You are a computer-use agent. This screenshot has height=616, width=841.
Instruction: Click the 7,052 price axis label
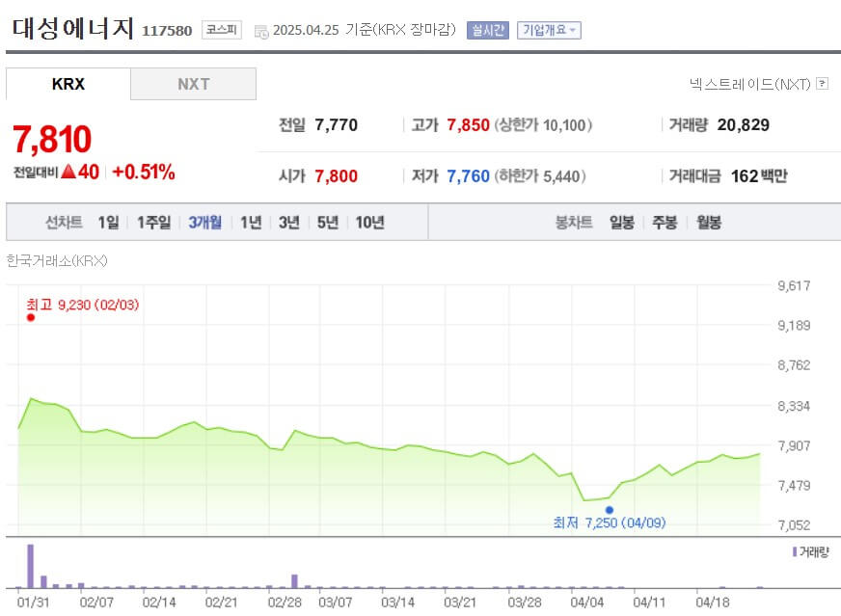pyautogui.click(x=794, y=525)
